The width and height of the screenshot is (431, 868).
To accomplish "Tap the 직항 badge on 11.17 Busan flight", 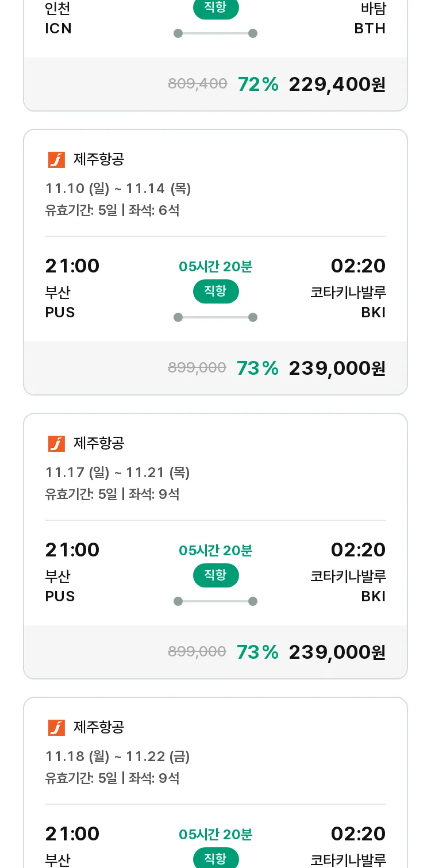I will pos(215,575).
